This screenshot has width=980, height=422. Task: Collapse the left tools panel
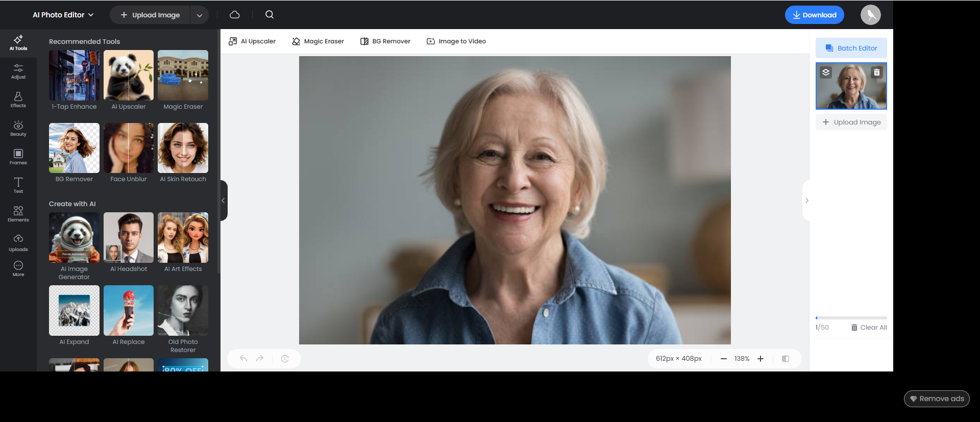(x=223, y=201)
